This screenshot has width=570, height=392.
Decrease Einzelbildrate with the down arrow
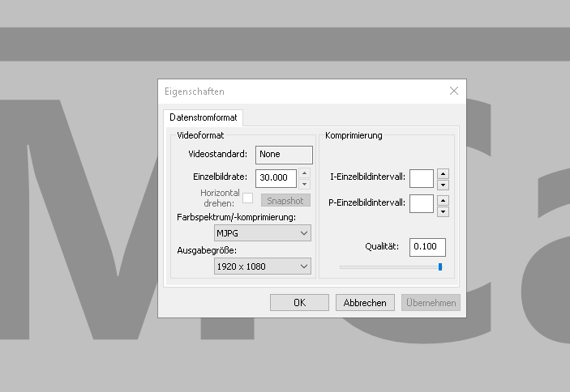[x=304, y=184]
